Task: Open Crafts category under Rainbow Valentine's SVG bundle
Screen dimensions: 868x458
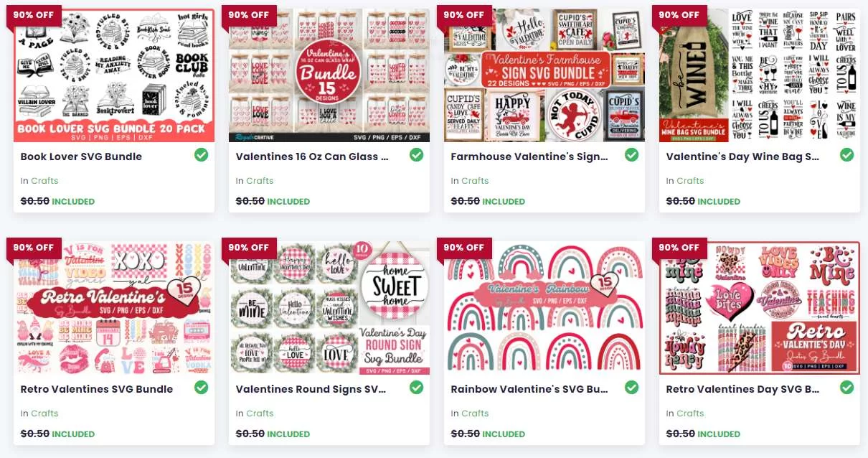Action: (475, 413)
